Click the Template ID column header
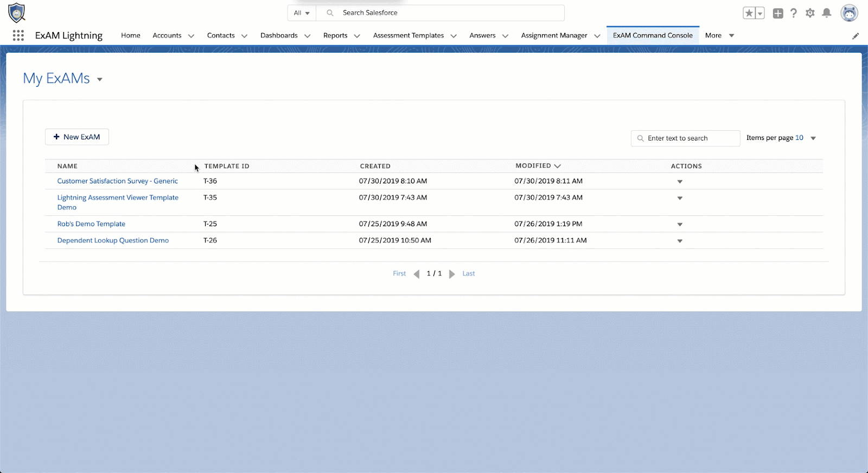Viewport: 868px width, 473px height. tap(227, 167)
